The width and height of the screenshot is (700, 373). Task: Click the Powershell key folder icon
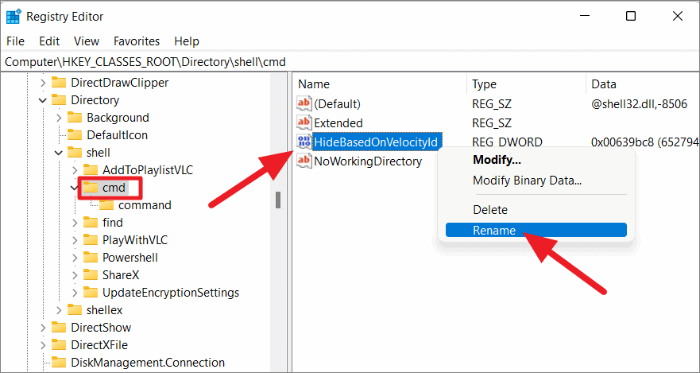[91, 258]
